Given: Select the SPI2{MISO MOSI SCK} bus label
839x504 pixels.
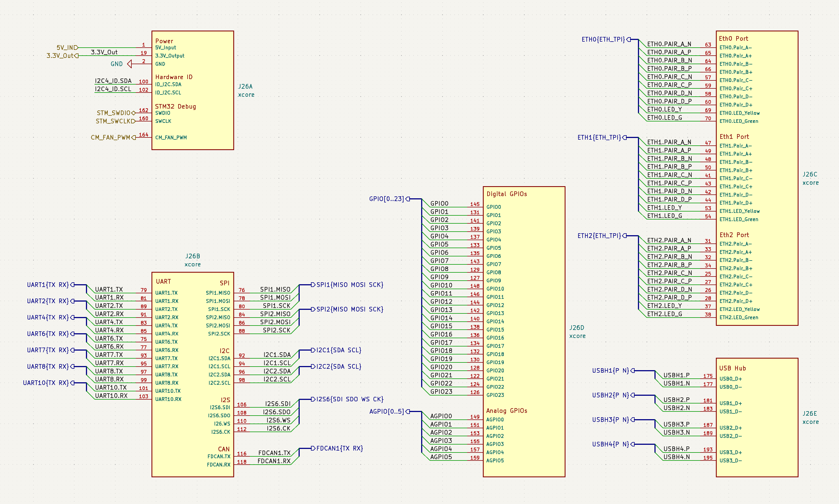Looking at the screenshot, I should (347, 309).
